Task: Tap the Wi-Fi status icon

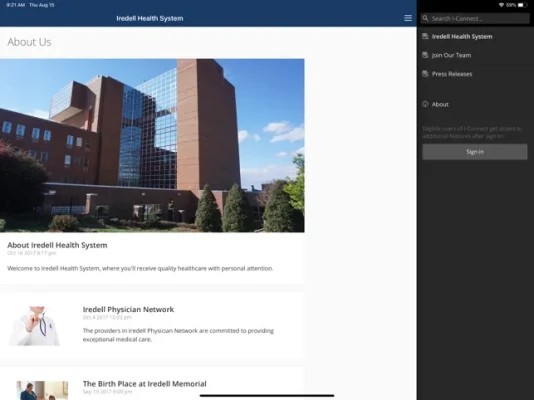Action: click(501, 5)
